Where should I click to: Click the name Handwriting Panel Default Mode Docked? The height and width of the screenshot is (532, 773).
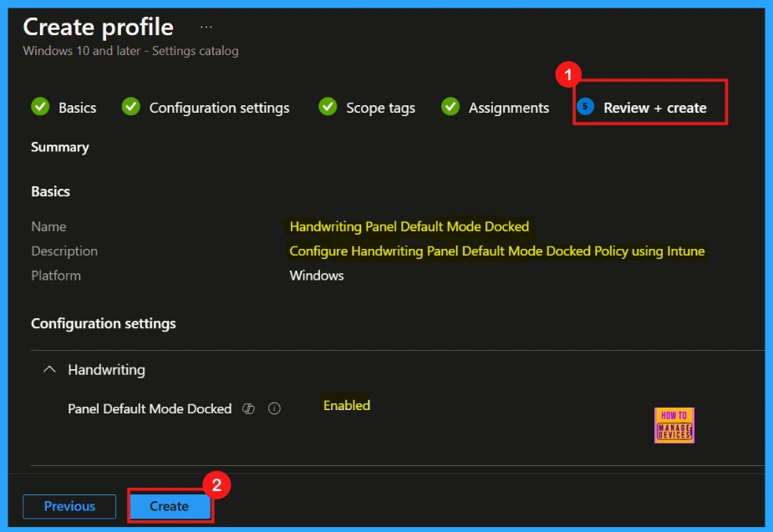(x=409, y=226)
